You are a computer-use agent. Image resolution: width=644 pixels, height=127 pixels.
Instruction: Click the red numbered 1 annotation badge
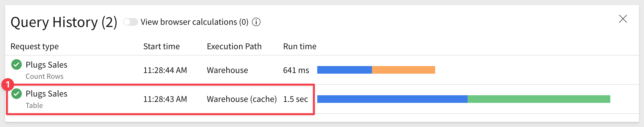(8, 85)
